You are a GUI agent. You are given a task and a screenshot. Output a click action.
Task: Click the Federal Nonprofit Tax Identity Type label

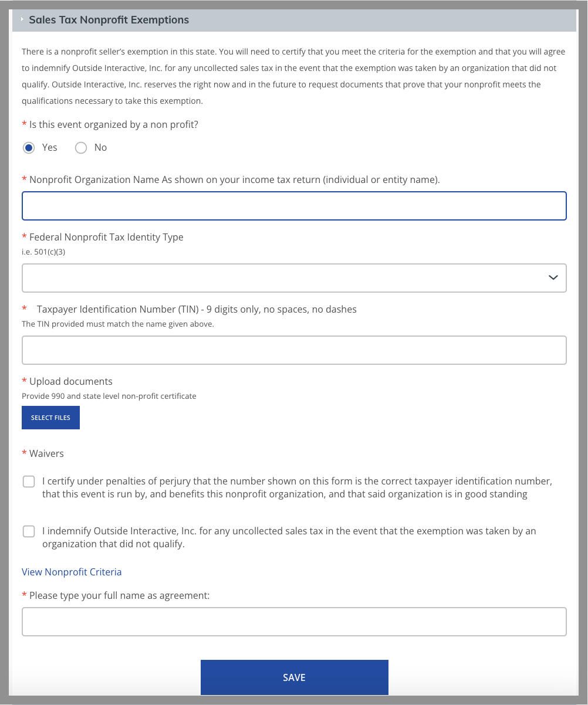[x=106, y=237]
